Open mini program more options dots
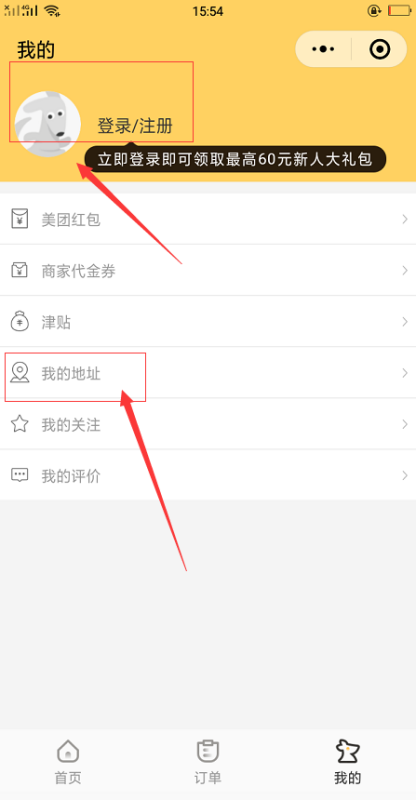This screenshot has height=800, width=416. click(x=323, y=49)
